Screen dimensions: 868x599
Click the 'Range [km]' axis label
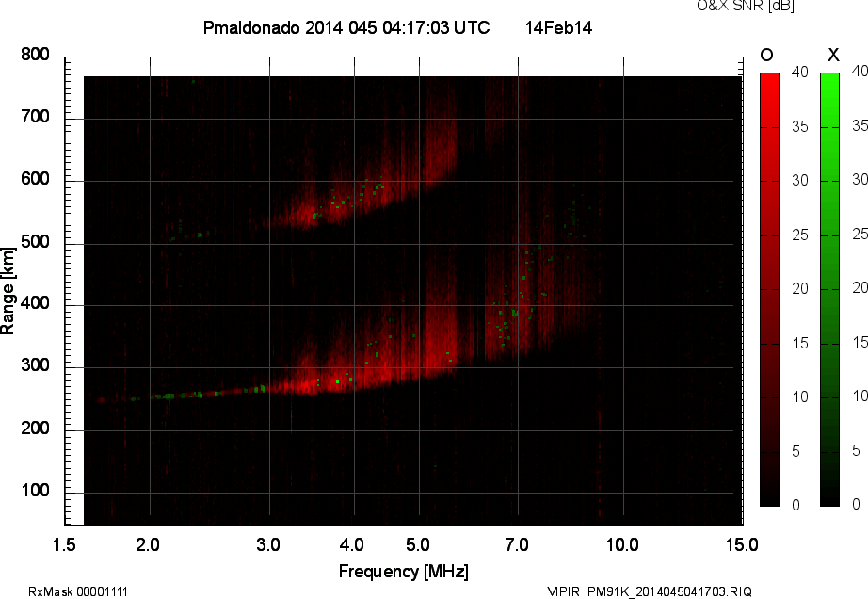pos(8,291)
